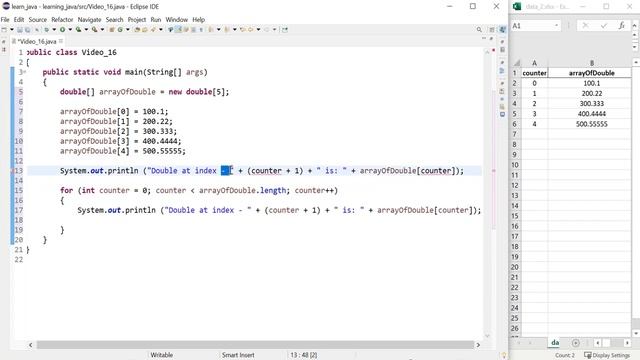Click the External Tools run icon
640x360 pixels.
tap(94, 30)
